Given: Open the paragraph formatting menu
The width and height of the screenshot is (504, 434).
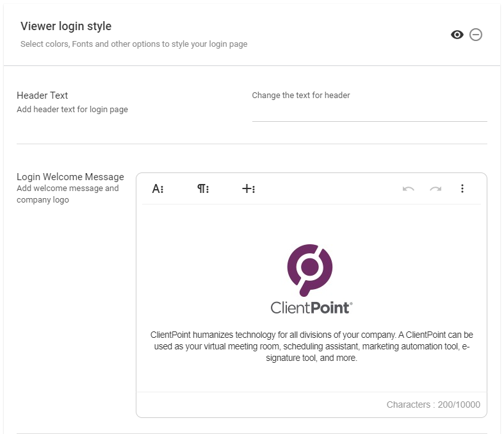Looking at the screenshot, I should coord(203,188).
